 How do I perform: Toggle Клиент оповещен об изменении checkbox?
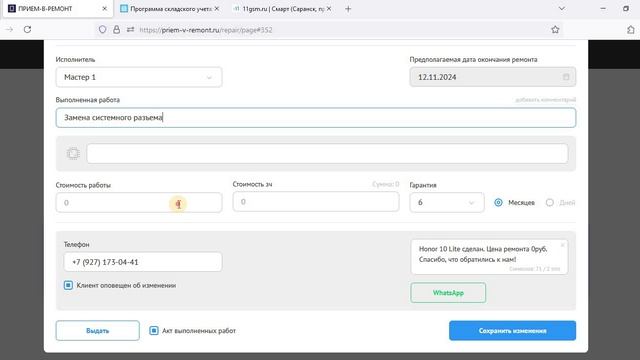tap(68, 285)
